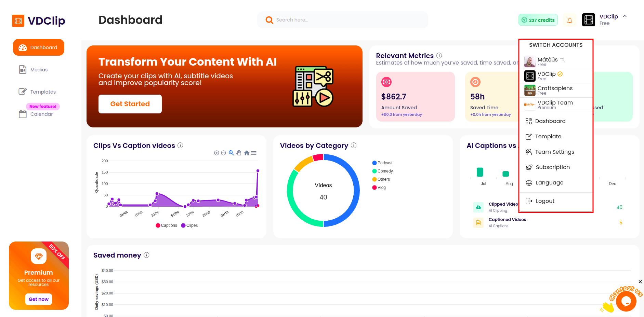Click info icon beside Relevant Metrics
Screen dimensions: 644x317
click(439, 55)
